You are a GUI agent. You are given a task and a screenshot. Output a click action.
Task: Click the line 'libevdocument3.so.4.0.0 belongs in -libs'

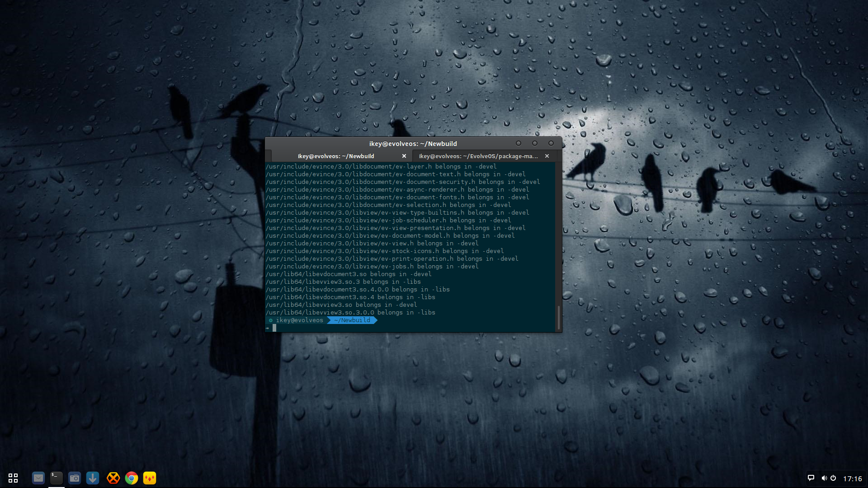pyautogui.click(x=358, y=290)
